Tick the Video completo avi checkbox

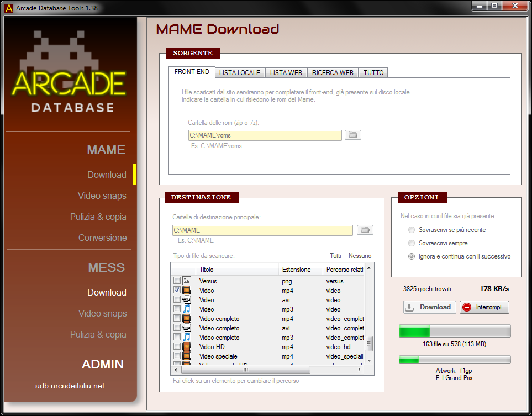(x=177, y=328)
